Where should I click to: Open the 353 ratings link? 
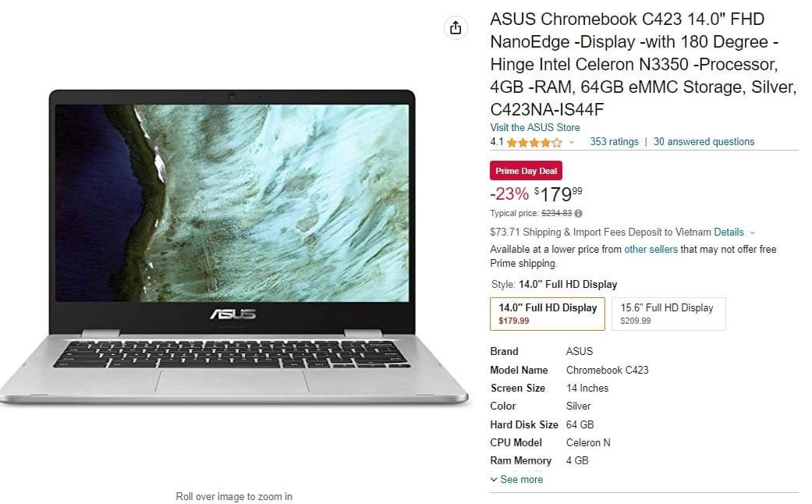pyautogui.click(x=614, y=142)
